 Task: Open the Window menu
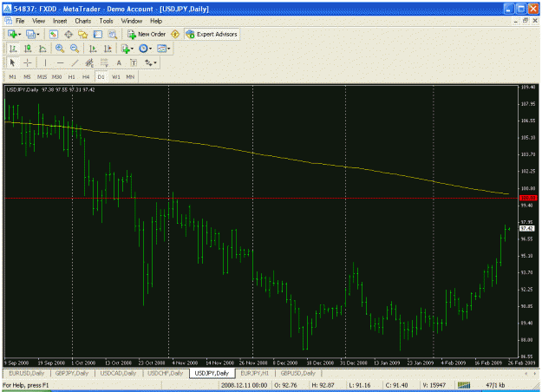[x=131, y=21]
